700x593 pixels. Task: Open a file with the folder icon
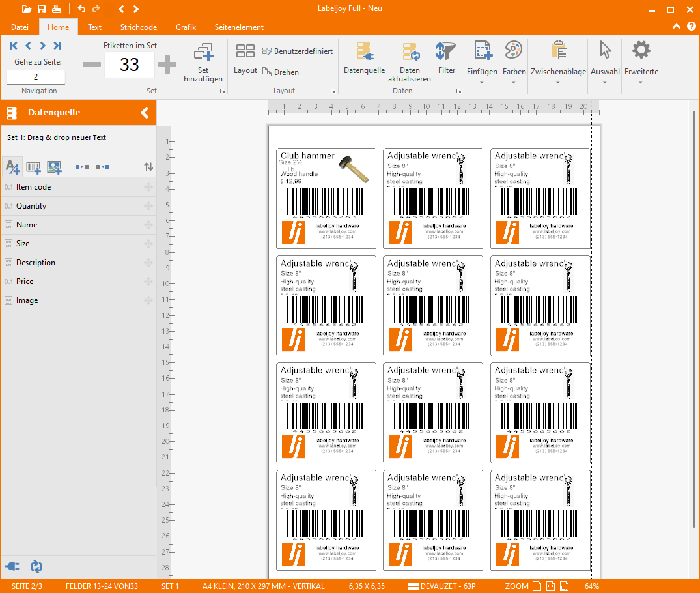tap(26, 9)
